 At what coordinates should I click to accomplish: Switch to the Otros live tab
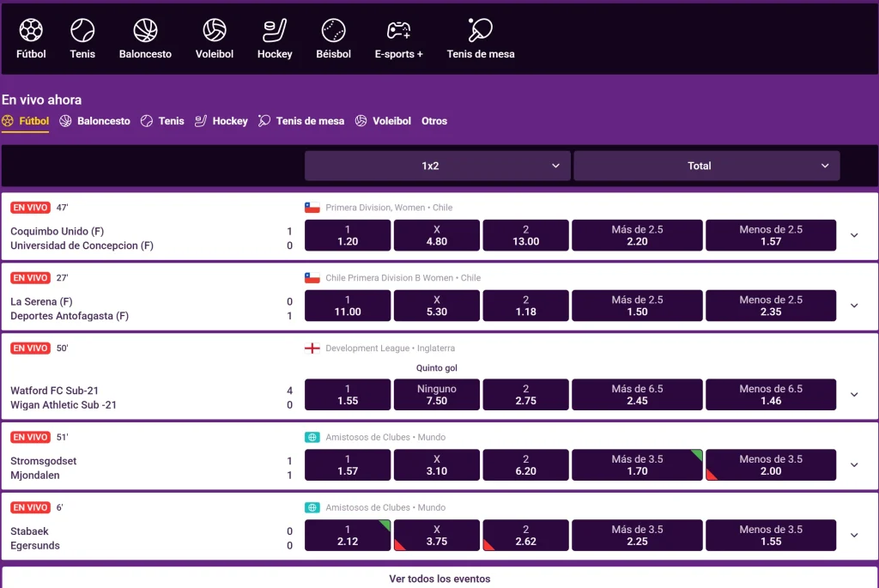click(x=434, y=121)
